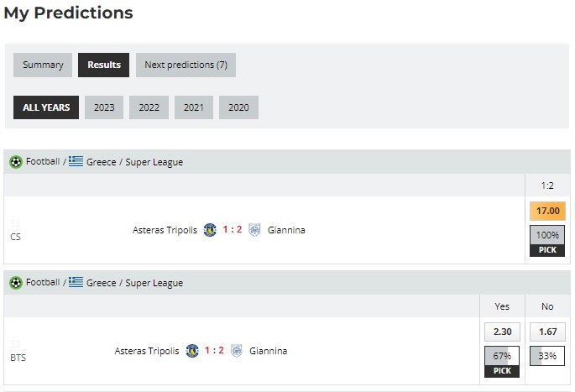Click the 17.00 correct score odds
This screenshot has height=392, width=575.
[x=547, y=212]
